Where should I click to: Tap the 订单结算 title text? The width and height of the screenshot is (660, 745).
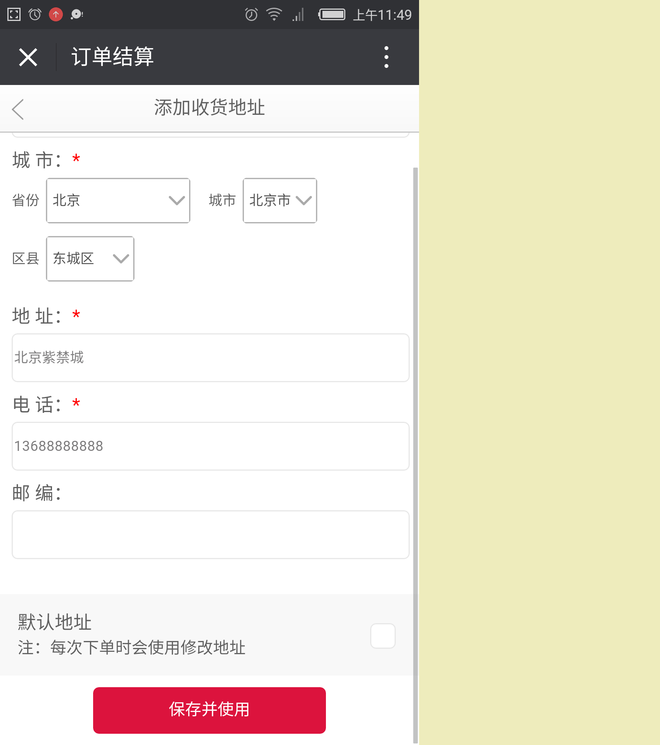pyautogui.click(x=113, y=57)
